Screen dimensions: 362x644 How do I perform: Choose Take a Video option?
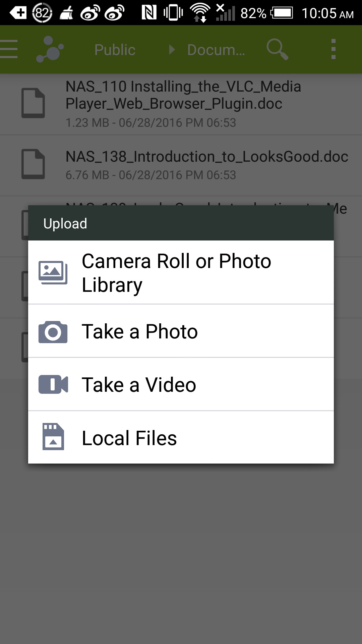pos(181,384)
